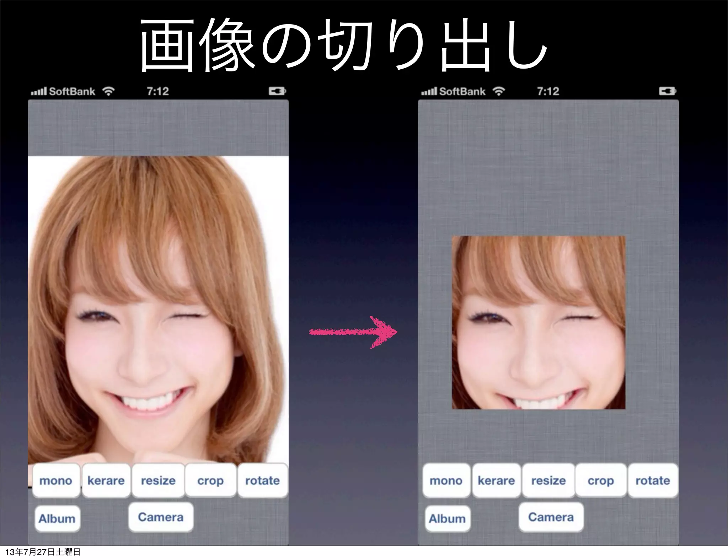The width and height of the screenshot is (728, 560).
Task: Tap kerare button on right phone
Action: 496,480
